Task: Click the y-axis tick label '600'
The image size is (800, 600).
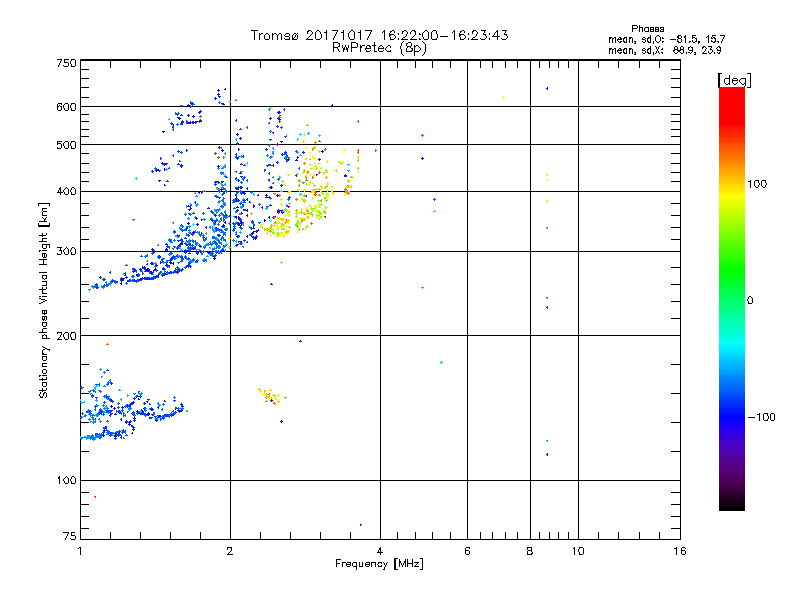Action: [x=66, y=107]
